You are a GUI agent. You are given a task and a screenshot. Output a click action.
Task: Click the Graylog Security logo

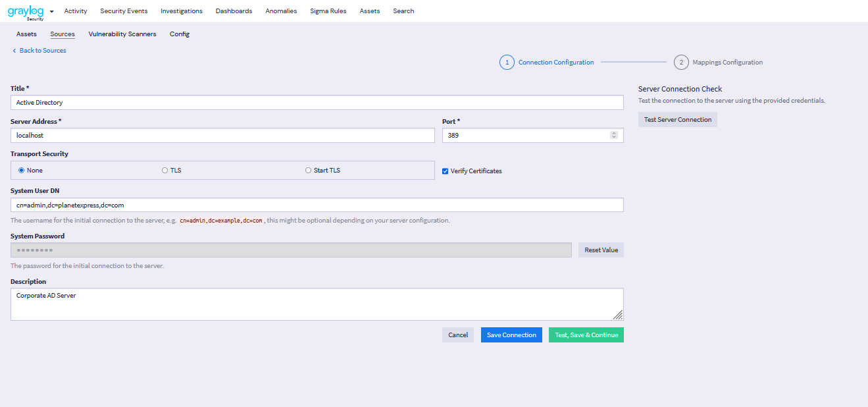point(26,12)
